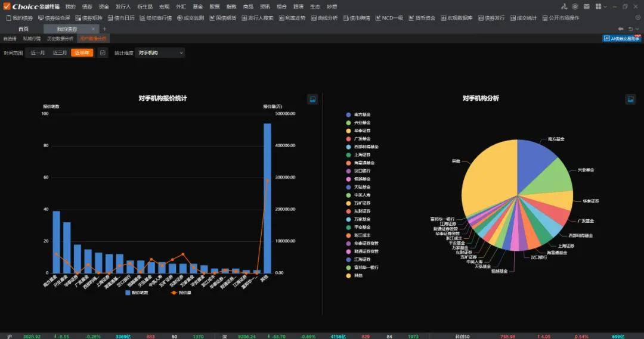
Task: Open 债市舆情 toolbar shortcut
Action: click(357, 18)
